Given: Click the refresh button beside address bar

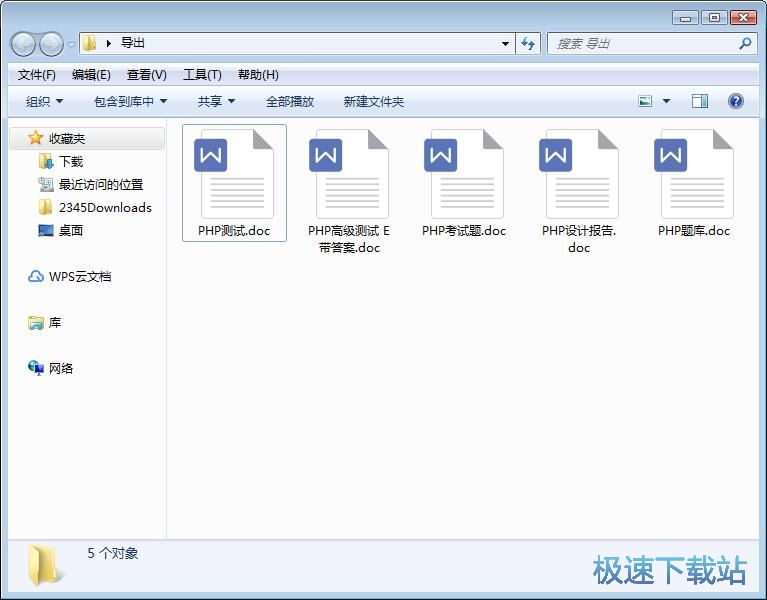Looking at the screenshot, I should [528, 44].
